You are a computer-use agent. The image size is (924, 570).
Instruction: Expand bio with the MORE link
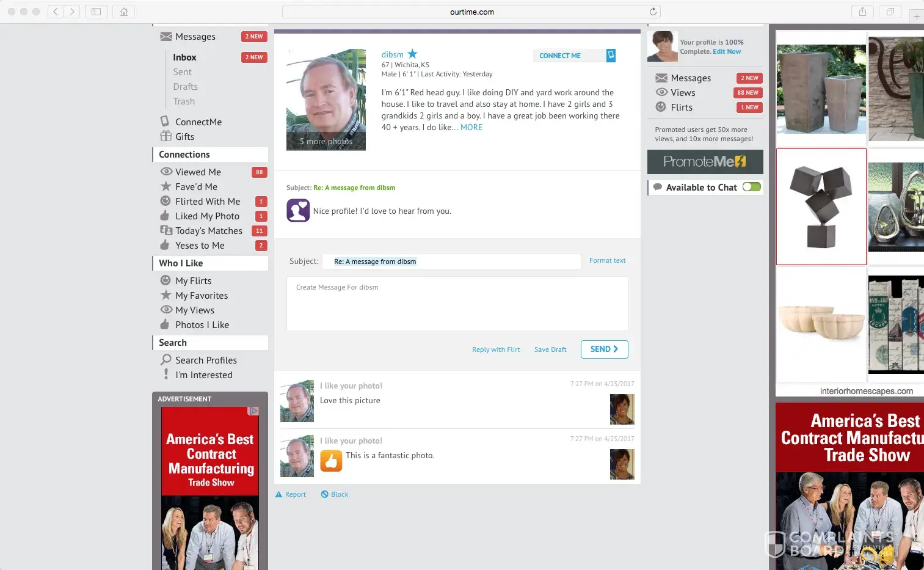[471, 127]
